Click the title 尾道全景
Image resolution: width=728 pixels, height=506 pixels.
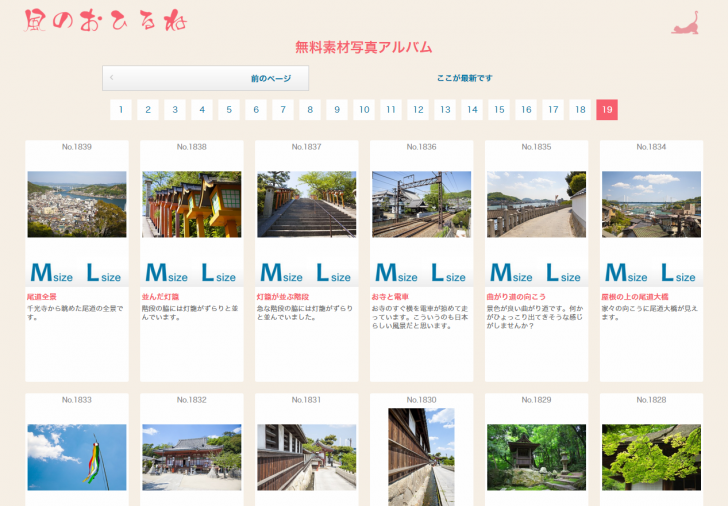[42, 297]
